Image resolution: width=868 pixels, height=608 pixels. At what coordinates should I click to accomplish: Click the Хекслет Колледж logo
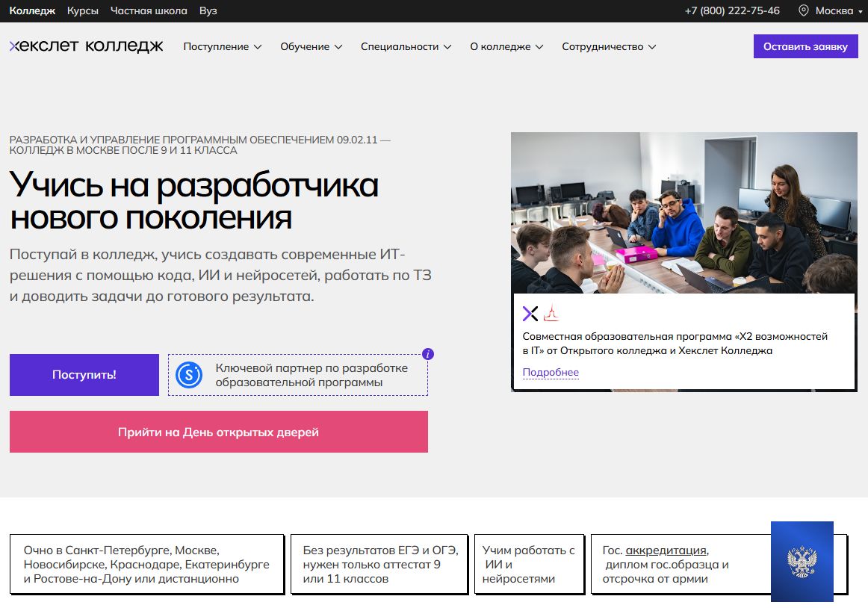point(87,46)
